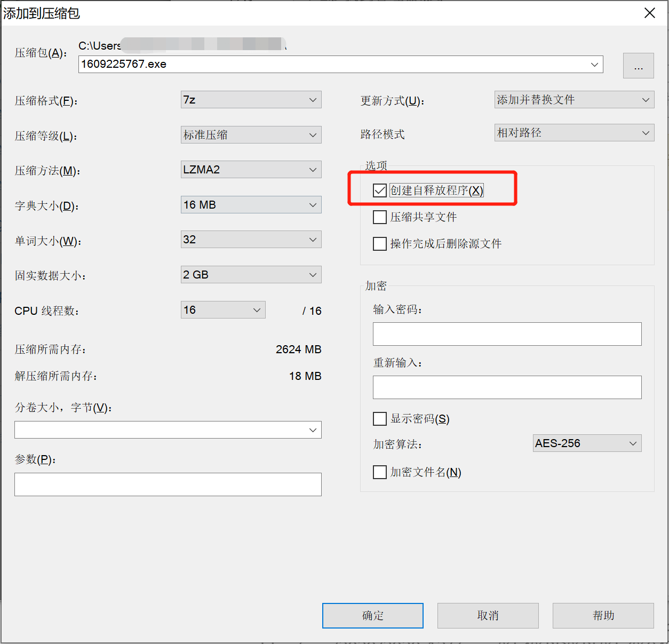Enable the 加密文件名 checkbox
669x644 pixels.
380,472
